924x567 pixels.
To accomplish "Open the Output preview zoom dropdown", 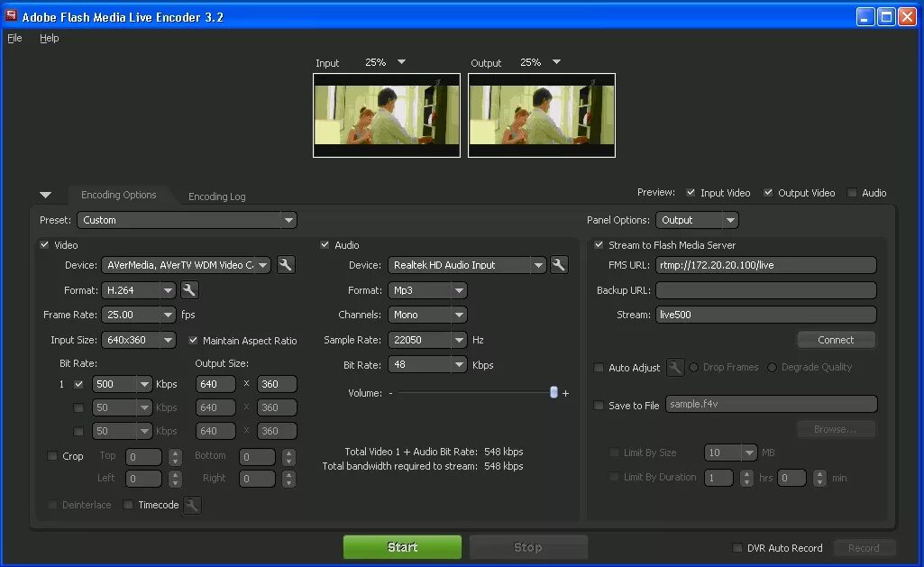I will [556, 62].
